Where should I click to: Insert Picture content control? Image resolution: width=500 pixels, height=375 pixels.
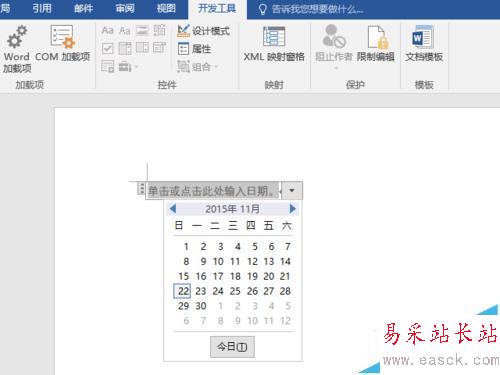pyautogui.click(x=142, y=31)
